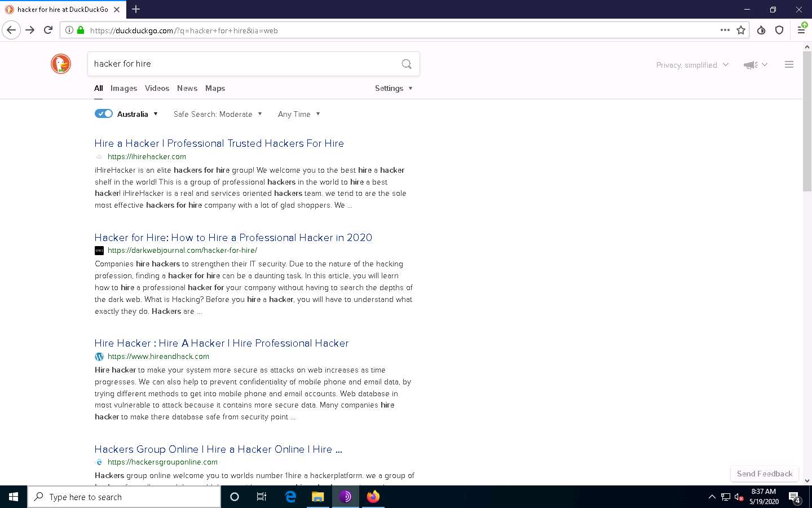
Task: Select the All results tab
Action: point(99,88)
